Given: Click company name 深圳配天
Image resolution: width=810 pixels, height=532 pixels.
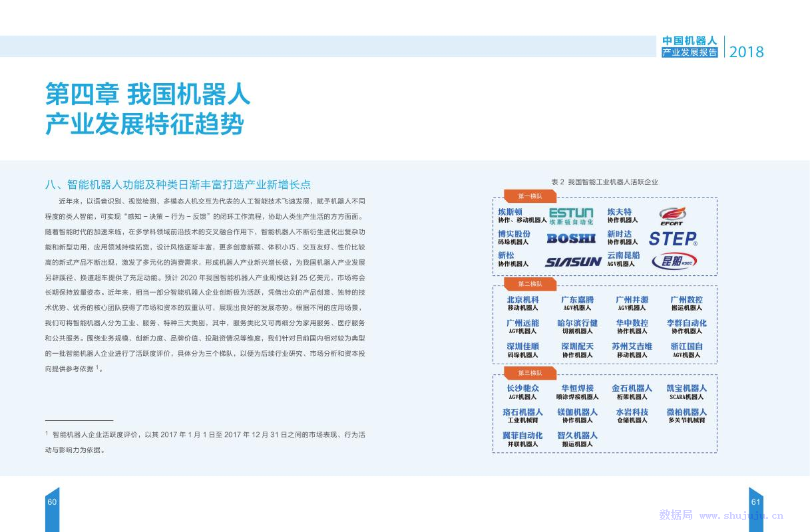Looking at the screenshot, I should (x=578, y=346).
